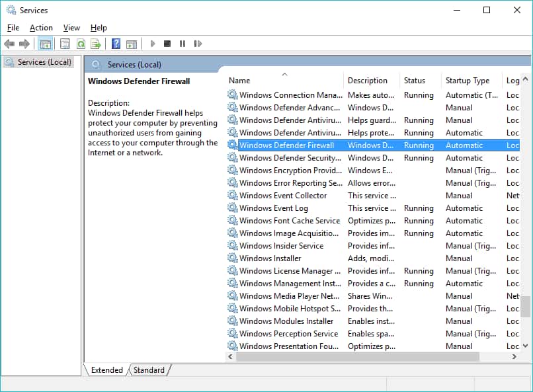Click the Start Service play icon
533x392 pixels.
coord(153,44)
